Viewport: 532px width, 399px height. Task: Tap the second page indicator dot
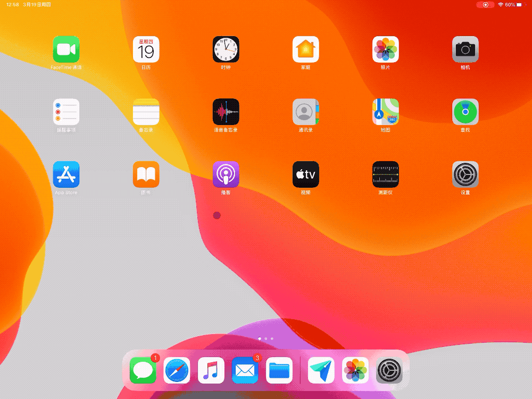tap(265, 338)
